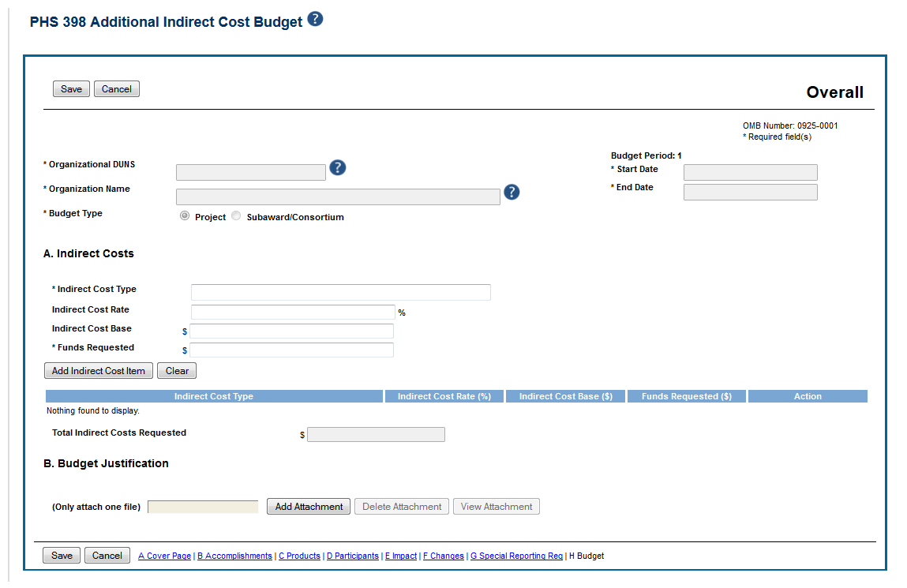Click the top Save button
Viewport: 907px width, 588px height.
click(x=71, y=89)
